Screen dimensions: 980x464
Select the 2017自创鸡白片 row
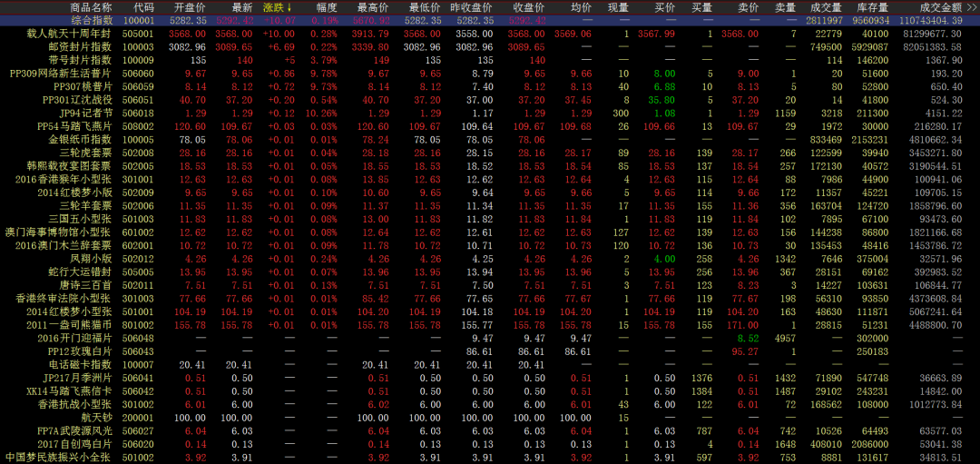click(x=490, y=445)
